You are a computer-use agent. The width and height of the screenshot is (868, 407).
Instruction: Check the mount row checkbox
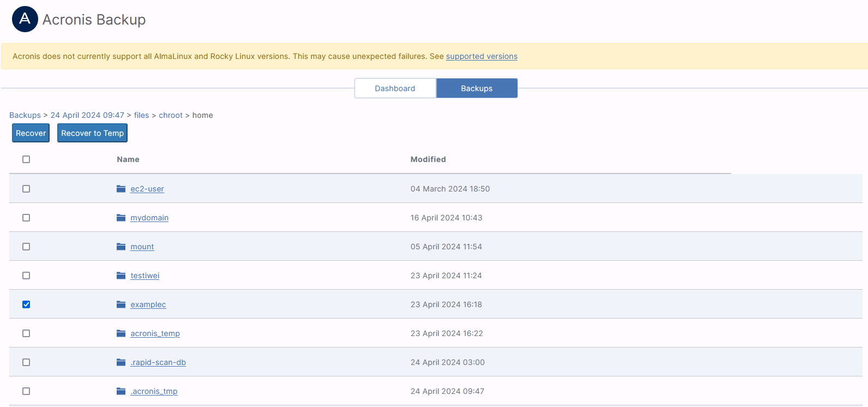coord(26,247)
